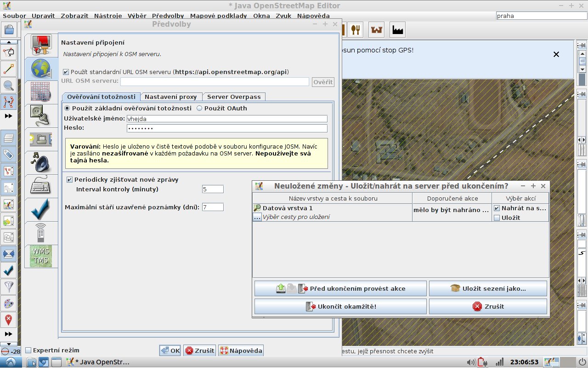Toggle the validation results checkmark panel icon
The height and width of the screenshot is (368, 588).
pos(8,270)
